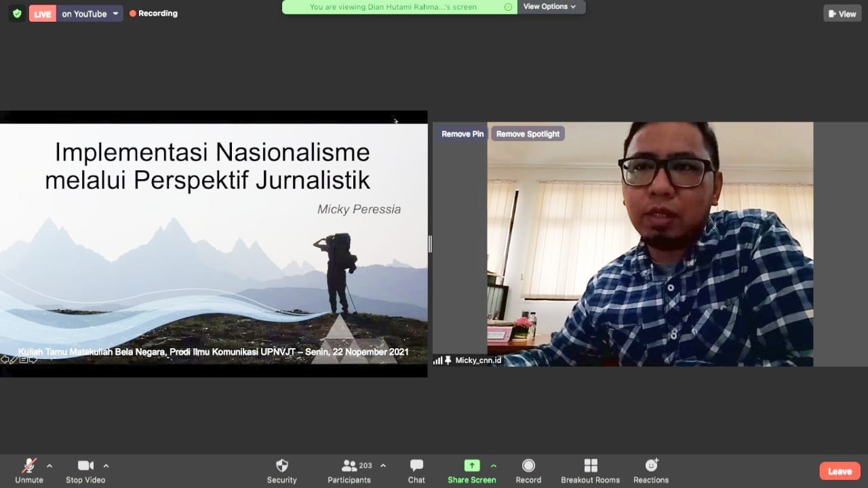Viewport: 868px width, 488px height.
Task: Open the LIVE on YouTube dropdown
Action: [116, 14]
